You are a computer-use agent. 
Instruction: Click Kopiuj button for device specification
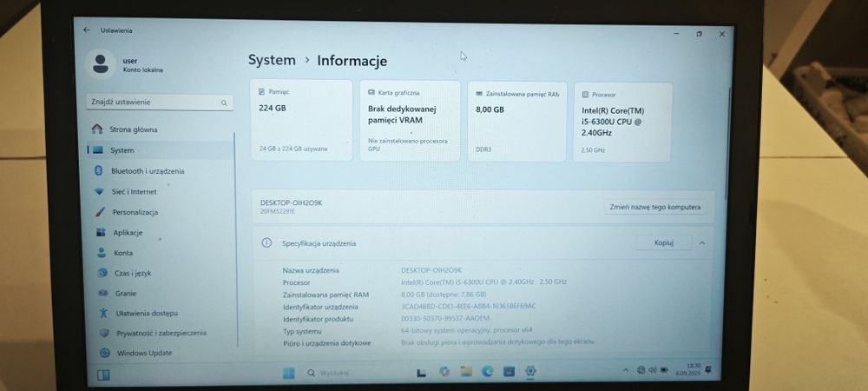[663, 242]
